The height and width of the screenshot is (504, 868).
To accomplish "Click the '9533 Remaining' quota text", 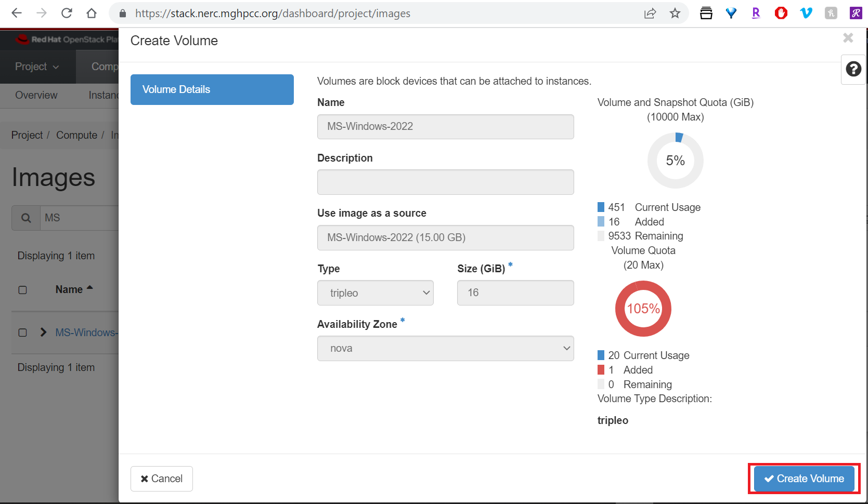I will [x=645, y=236].
